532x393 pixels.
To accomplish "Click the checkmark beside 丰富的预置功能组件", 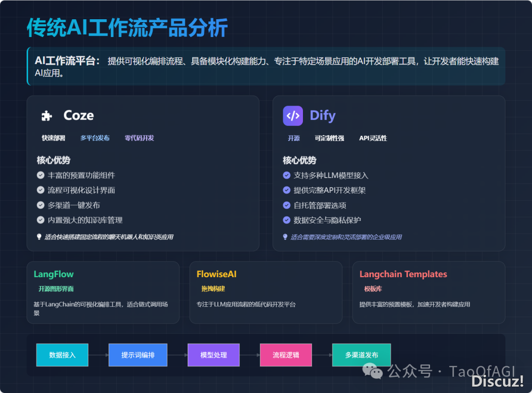I will pos(41,175).
